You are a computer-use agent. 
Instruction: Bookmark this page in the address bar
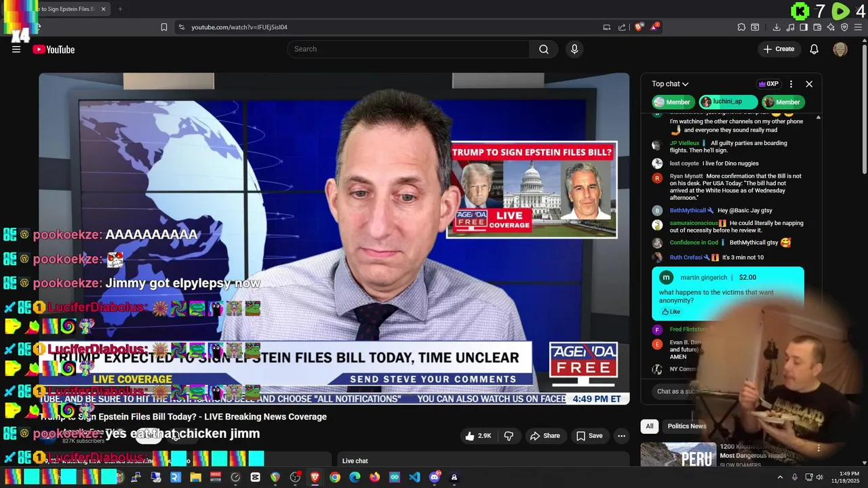coord(164,27)
